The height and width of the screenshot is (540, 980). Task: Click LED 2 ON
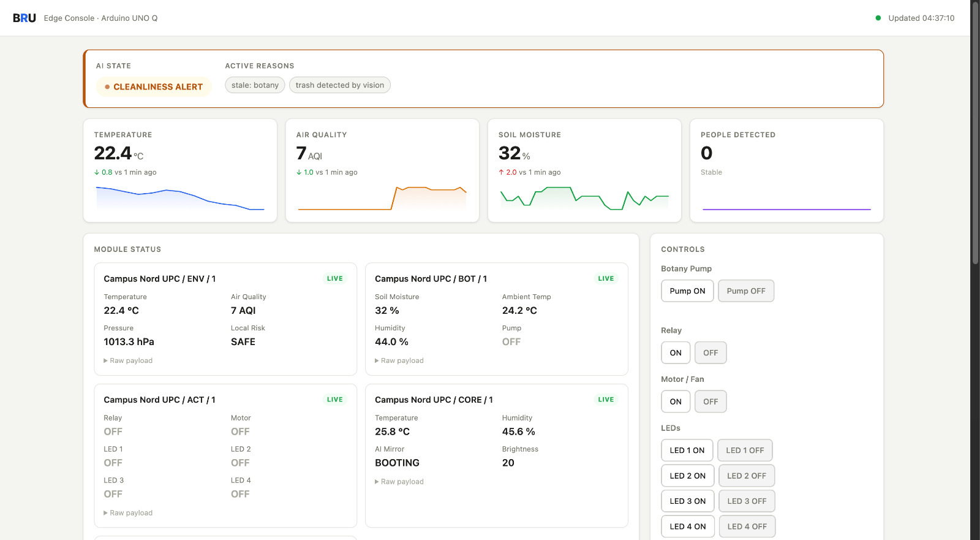pos(688,476)
